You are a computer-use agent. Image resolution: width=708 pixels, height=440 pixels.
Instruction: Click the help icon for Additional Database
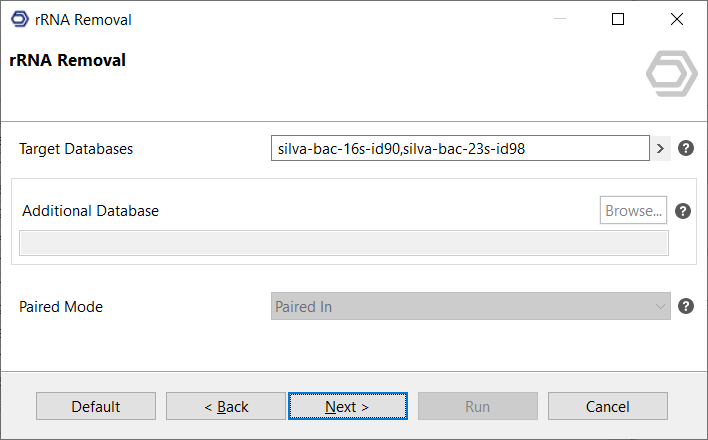pyautogui.click(x=684, y=211)
